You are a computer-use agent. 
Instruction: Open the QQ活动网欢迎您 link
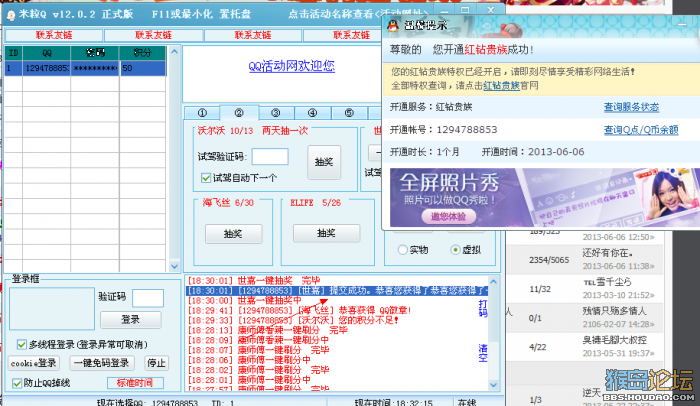(292, 66)
